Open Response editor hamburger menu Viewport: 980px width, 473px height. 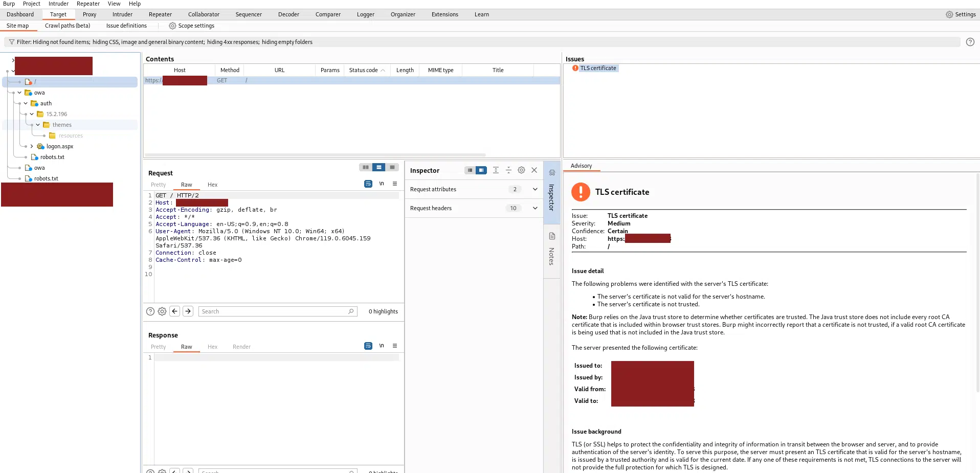click(395, 346)
